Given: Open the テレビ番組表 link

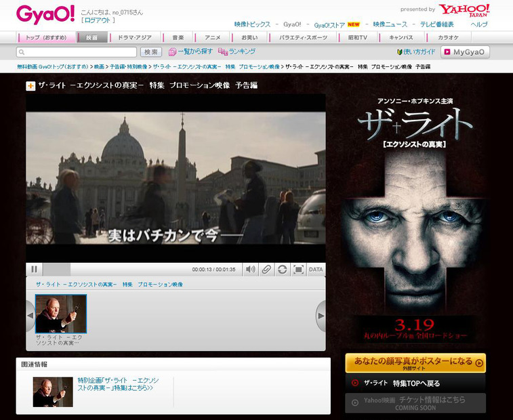Looking at the screenshot, I should pos(437,24).
